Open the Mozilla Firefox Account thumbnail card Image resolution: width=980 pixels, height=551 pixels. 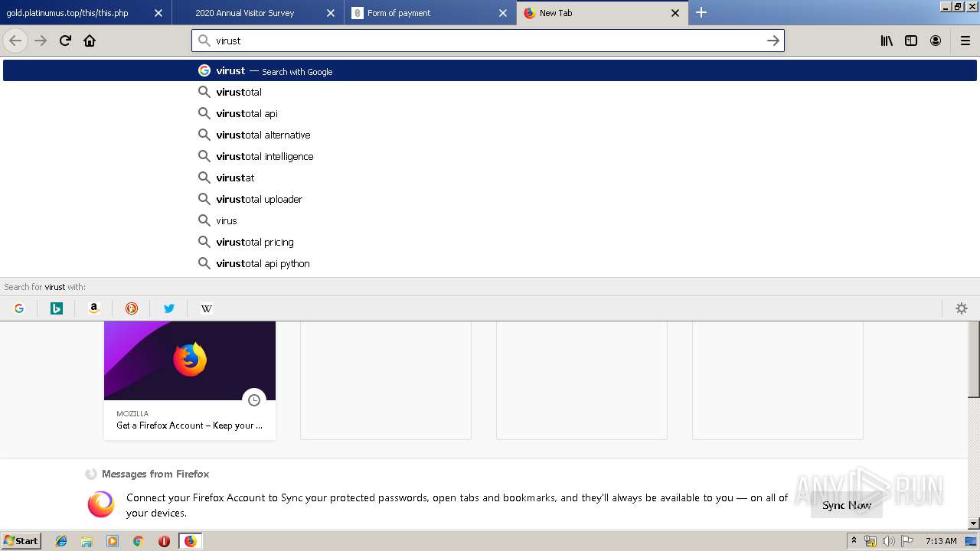(x=190, y=380)
